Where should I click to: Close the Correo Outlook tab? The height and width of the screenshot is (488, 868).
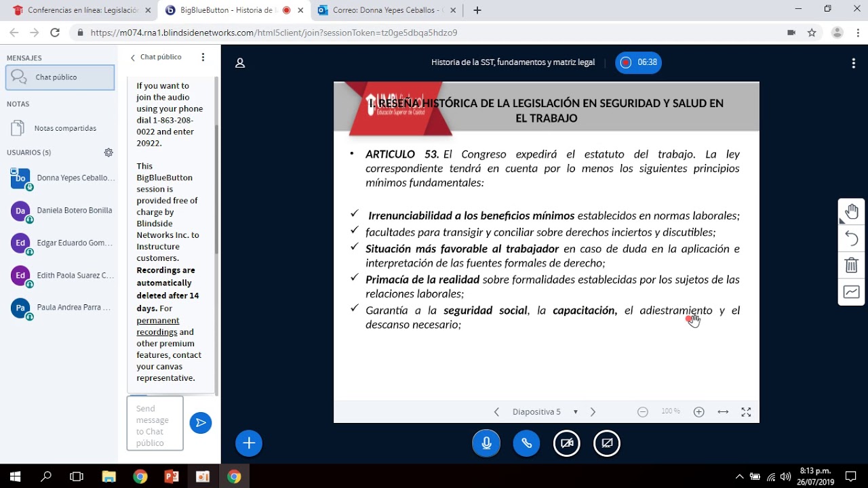tap(453, 10)
